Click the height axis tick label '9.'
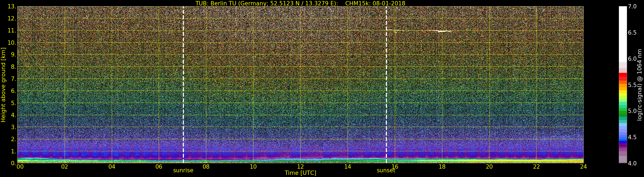Image resolution: width=644 pixels, height=177 pixels. pos(14,55)
